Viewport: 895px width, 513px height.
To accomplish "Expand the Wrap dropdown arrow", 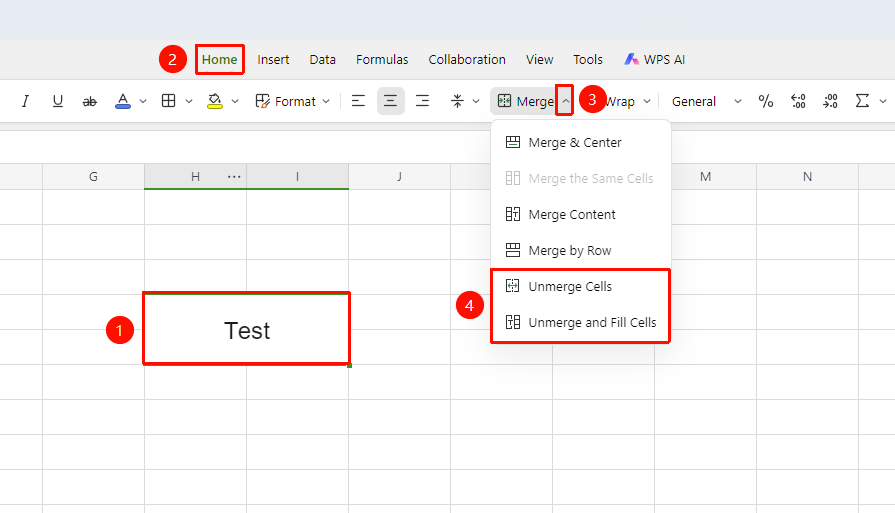I will pyautogui.click(x=647, y=102).
